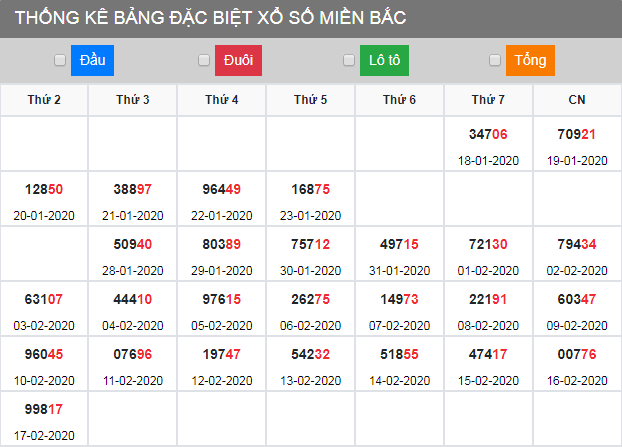Click the blue Đầu button
The image size is (622, 447).
tap(92, 61)
